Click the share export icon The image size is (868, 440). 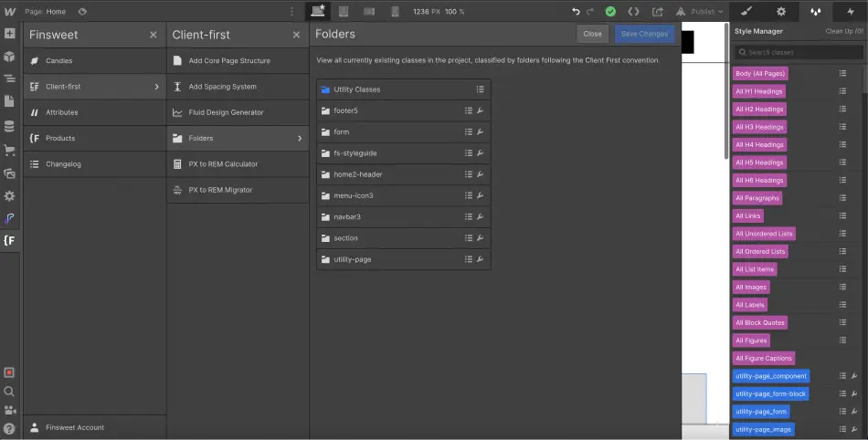[x=657, y=12]
